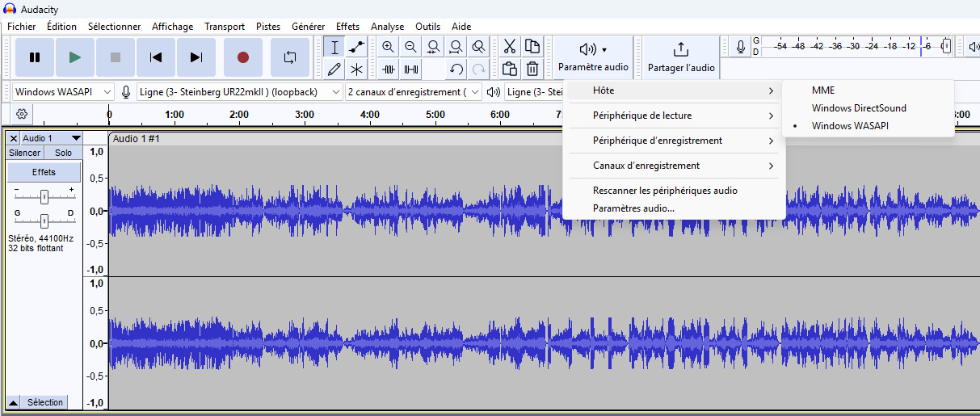
Task: Select MME as audio host
Action: point(869,90)
